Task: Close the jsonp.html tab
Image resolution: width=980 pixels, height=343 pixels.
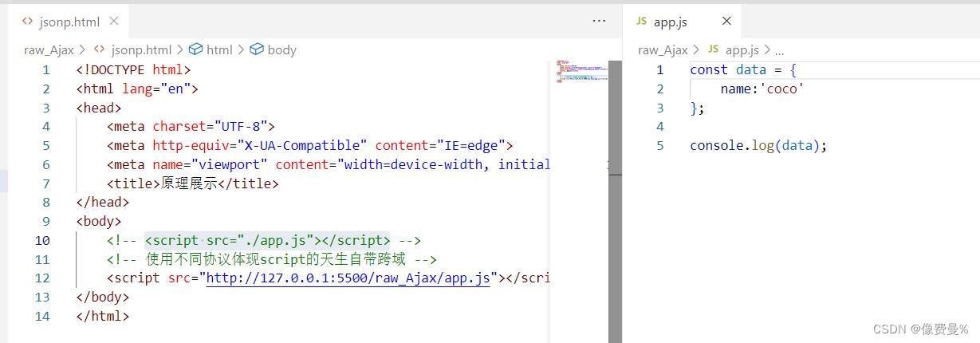Action: coord(113,21)
